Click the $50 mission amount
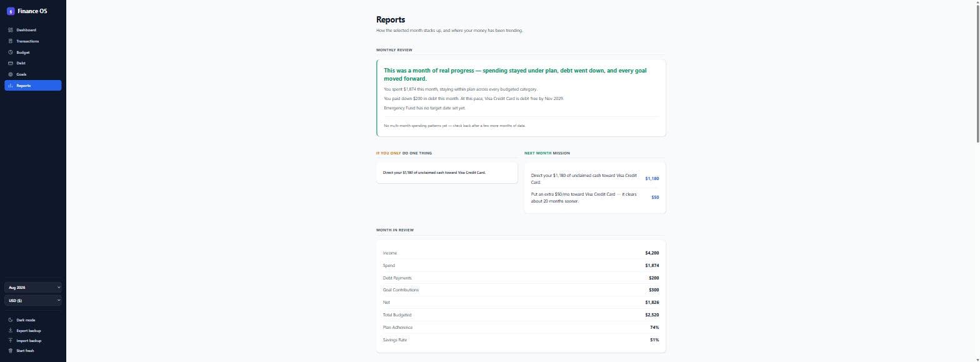 [655, 198]
